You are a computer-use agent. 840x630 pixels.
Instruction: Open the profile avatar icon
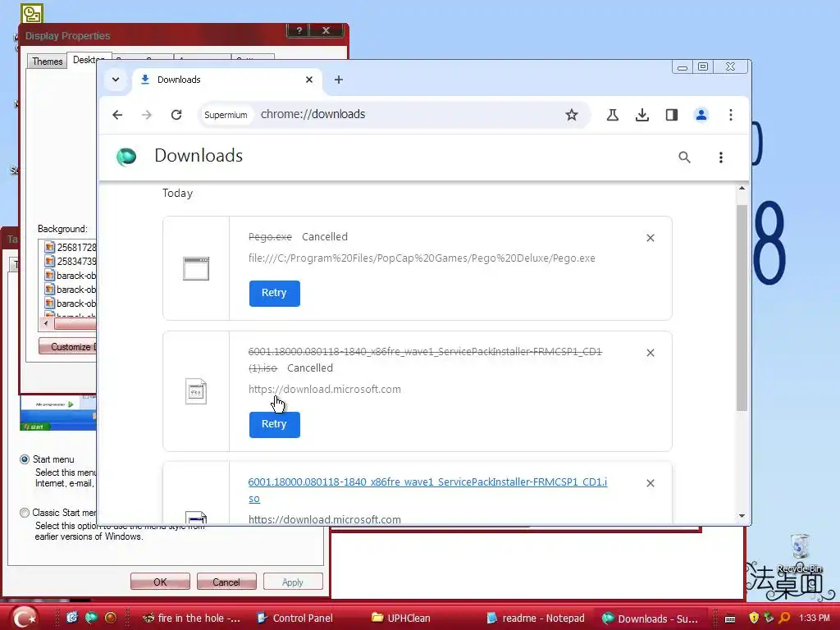(701, 115)
